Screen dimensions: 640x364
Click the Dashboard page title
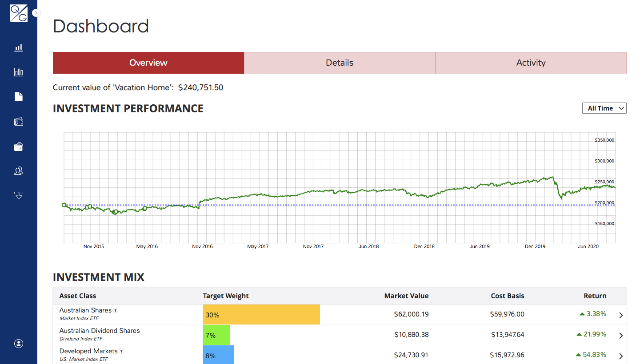101,26
